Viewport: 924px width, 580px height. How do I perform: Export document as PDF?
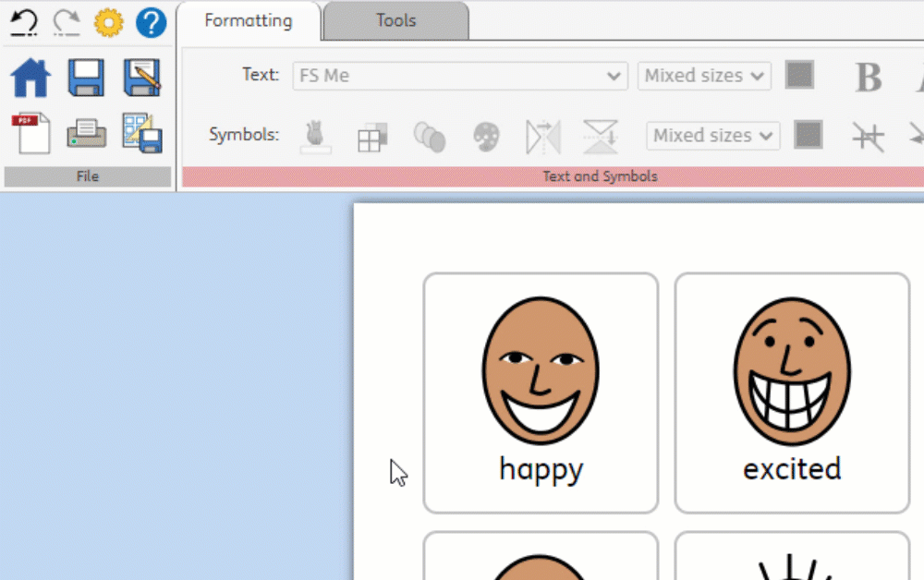[30, 134]
